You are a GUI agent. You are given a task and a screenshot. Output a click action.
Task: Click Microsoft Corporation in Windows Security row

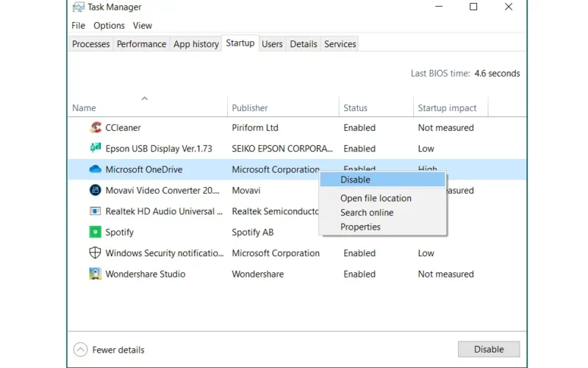point(276,253)
